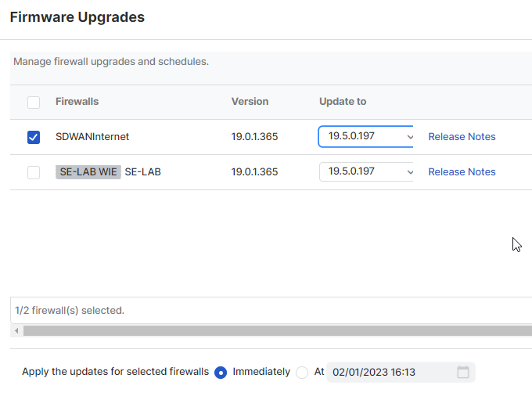
Task: Click the Firewalls column header
Action: coord(77,102)
